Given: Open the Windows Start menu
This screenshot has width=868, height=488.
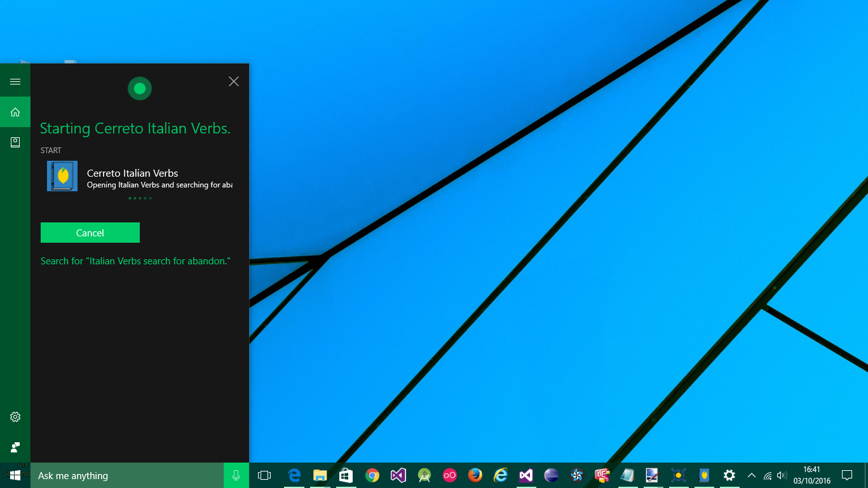Looking at the screenshot, I should tap(15, 475).
